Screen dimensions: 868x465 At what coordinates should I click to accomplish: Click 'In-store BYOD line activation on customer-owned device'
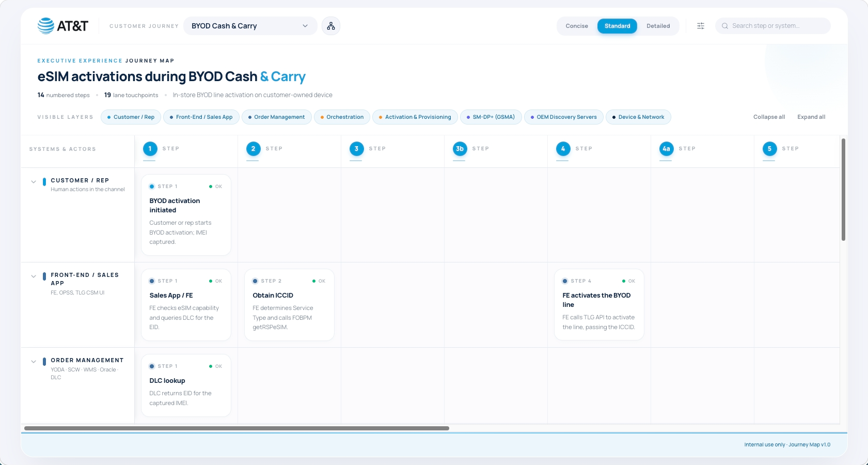(252, 95)
